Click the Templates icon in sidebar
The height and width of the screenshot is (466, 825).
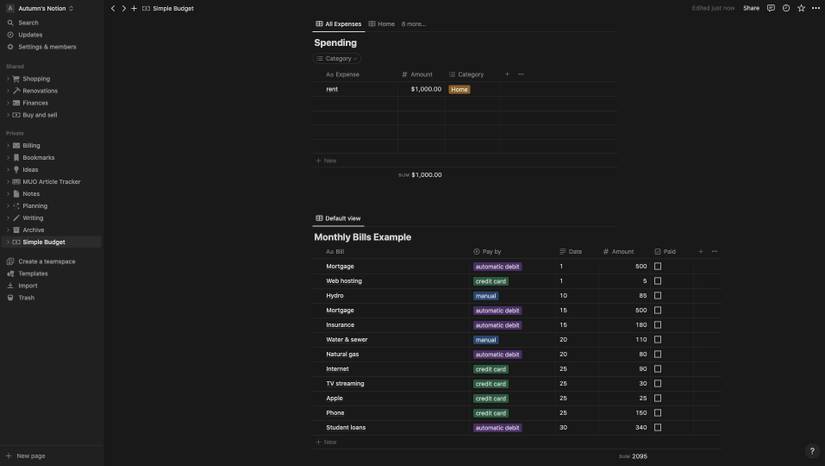tap(10, 273)
